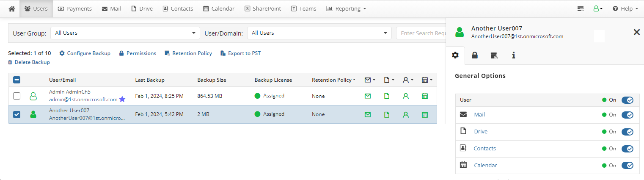Click contacts backup icon for Another User007
Screen dimensions: 644x180
(406, 114)
